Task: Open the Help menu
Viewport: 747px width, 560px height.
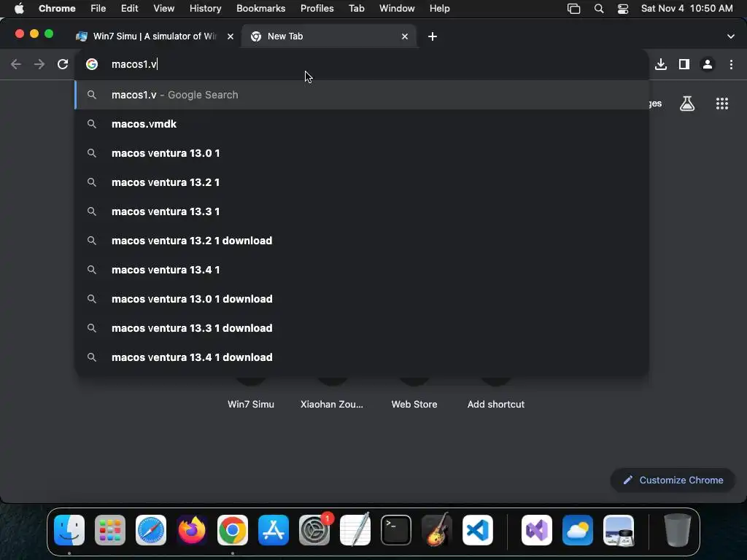Action: 439,9
